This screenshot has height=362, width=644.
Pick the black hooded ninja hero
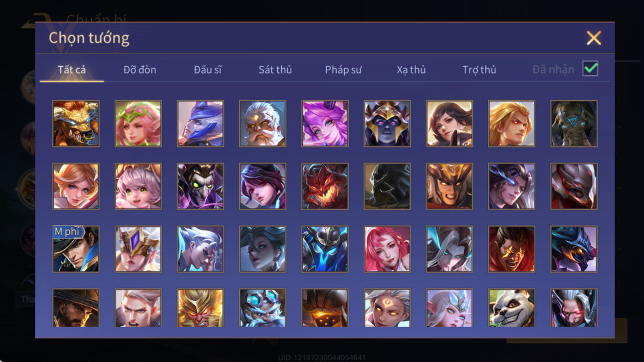[387, 186]
